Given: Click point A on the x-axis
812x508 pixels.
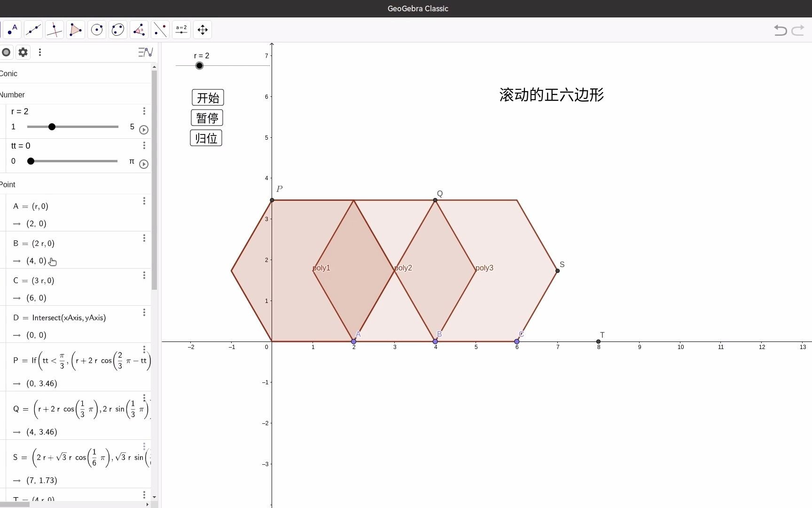Looking at the screenshot, I should (353, 341).
